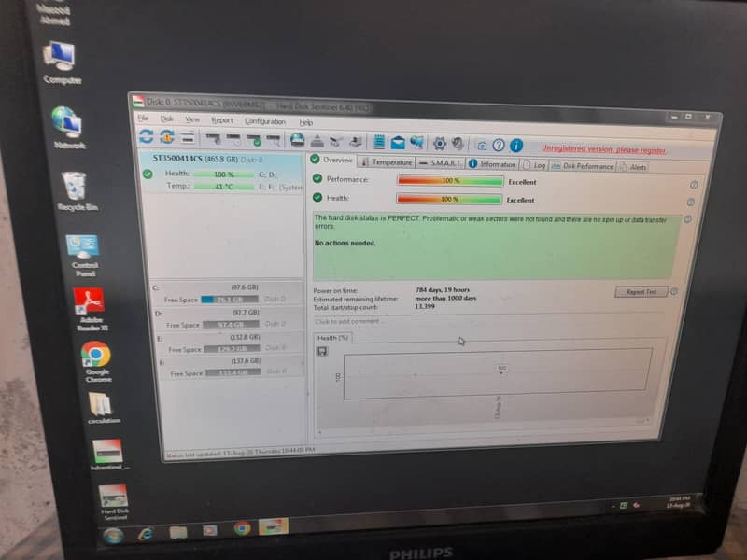747x560 pixels.
Task: Click the eject-shaped toolbar icon
Action: coord(317,141)
